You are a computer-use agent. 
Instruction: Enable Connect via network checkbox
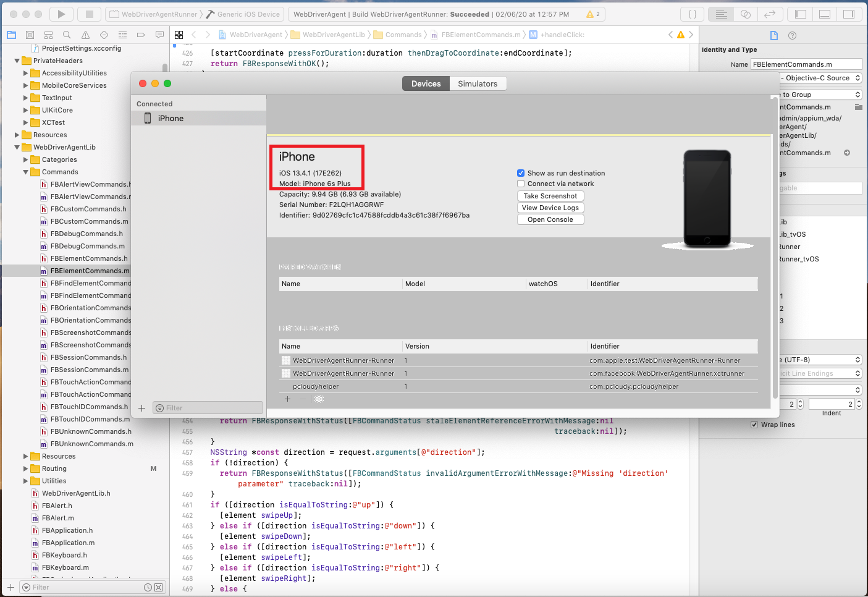point(521,184)
